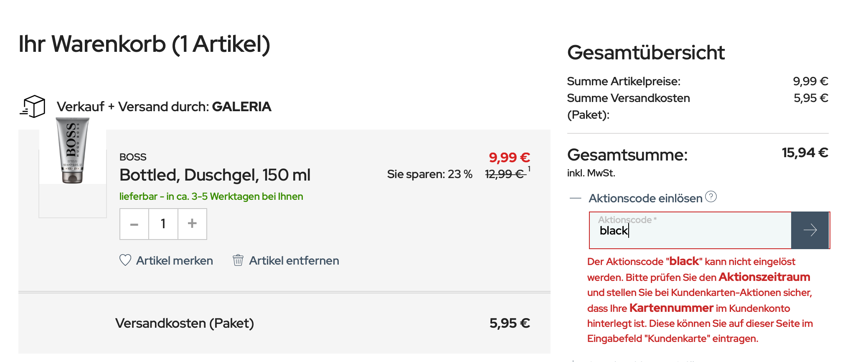The height and width of the screenshot is (362, 868).
Task: Increase quantity with the plus button
Action: (192, 224)
